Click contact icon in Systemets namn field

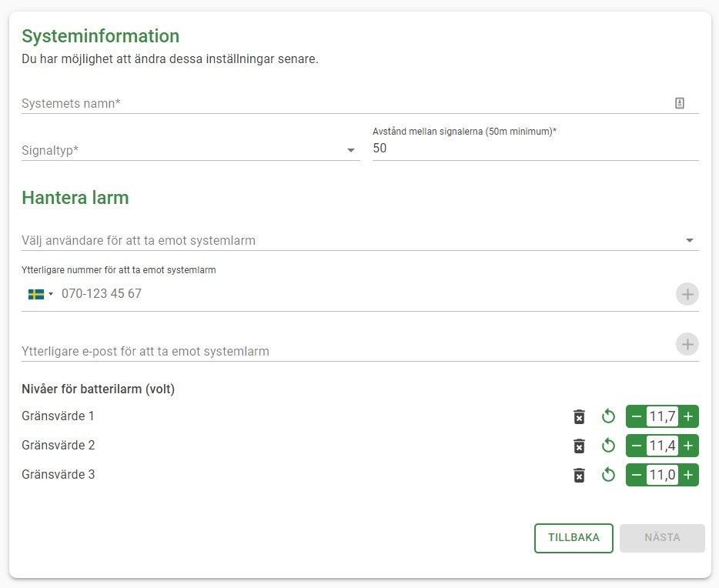pos(680,103)
